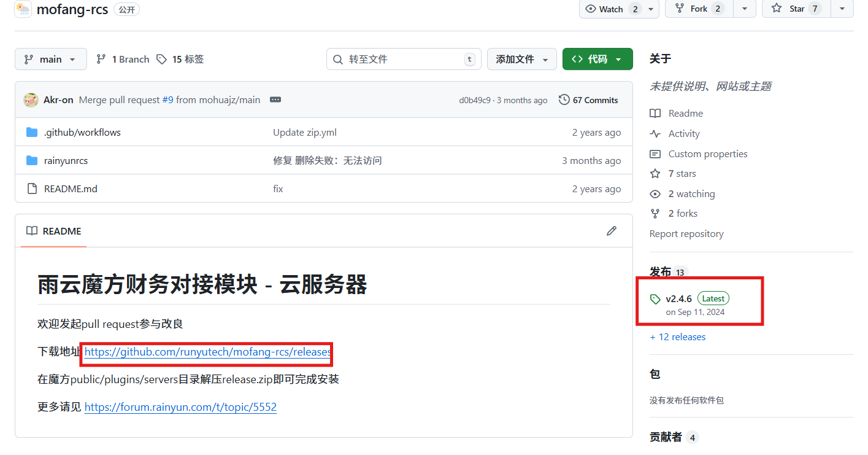
Task: Click the 公开 visibility badge
Action: coord(126,9)
